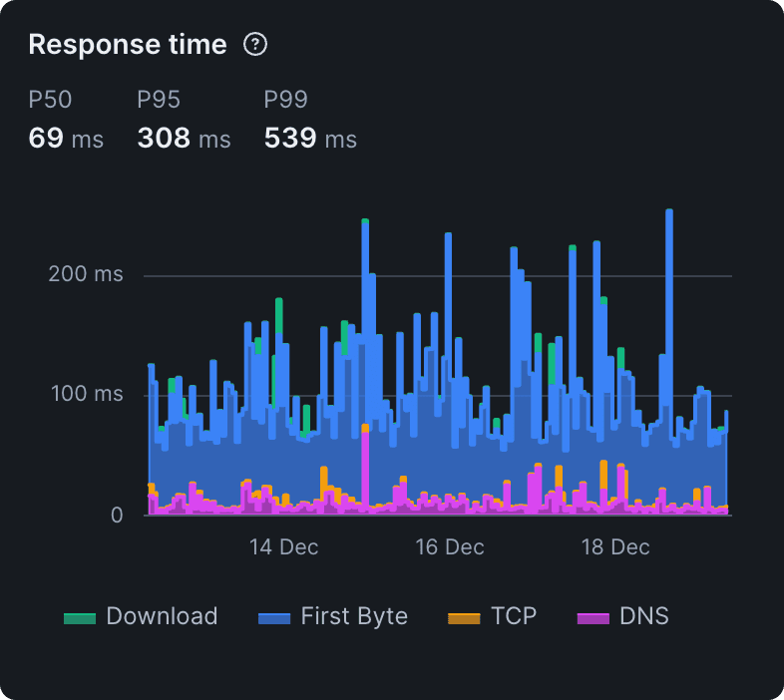
Task: Click the magenta DNS legend swatch
Action: point(593,618)
